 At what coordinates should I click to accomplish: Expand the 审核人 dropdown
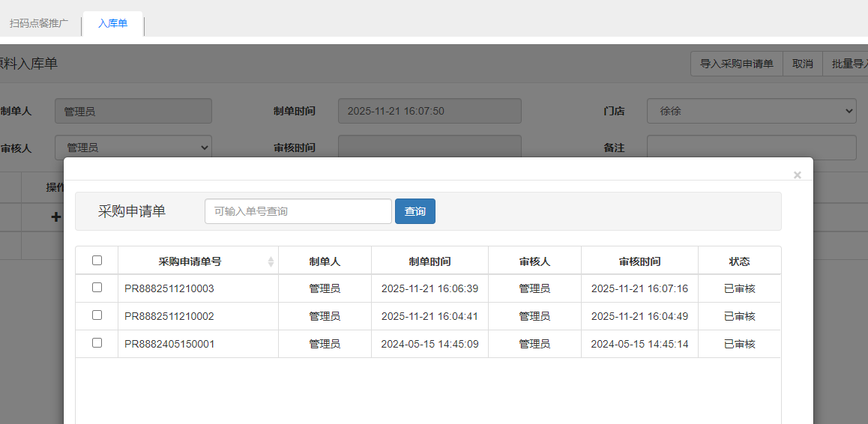point(133,148)
